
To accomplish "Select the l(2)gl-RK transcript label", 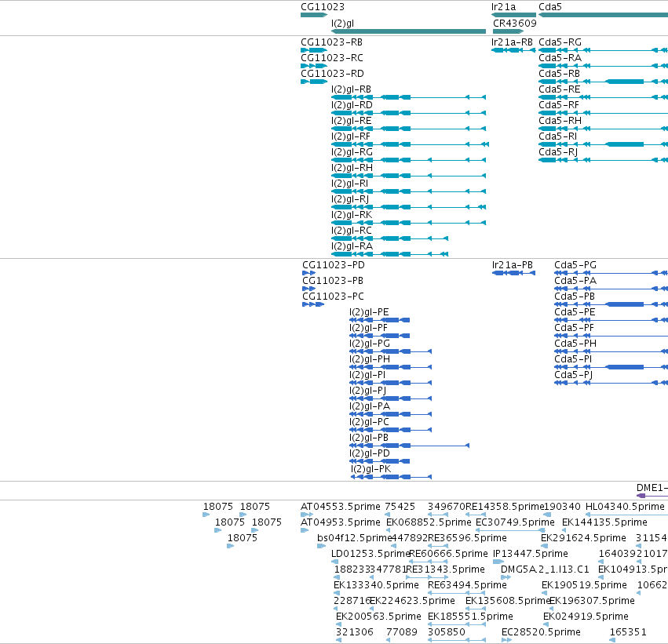I will tap(352, 215).
